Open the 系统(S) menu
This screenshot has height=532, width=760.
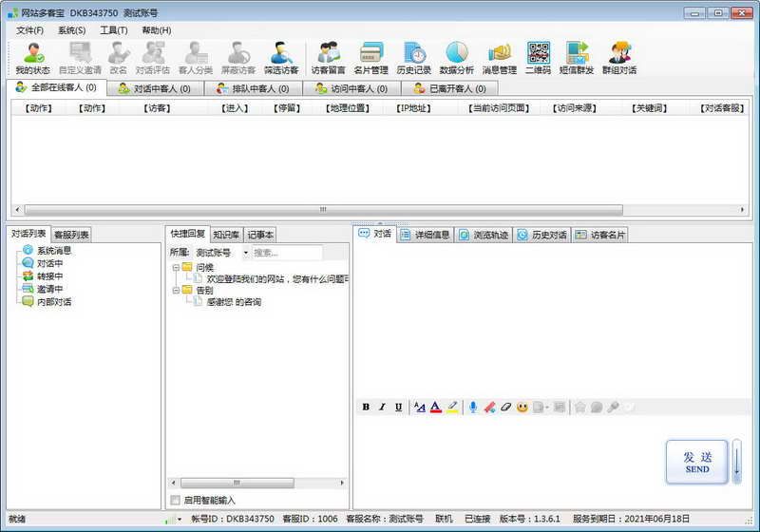72,30
